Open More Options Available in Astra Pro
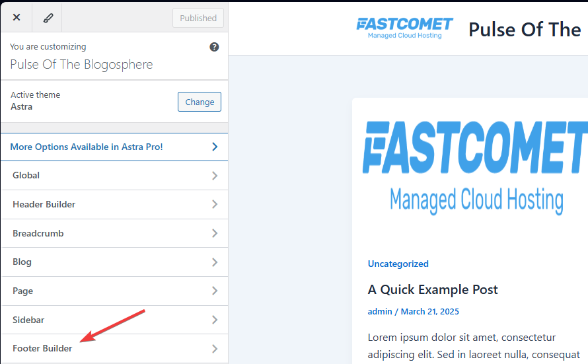This screenshot has width=588, height=364. (x=86, y=147)
